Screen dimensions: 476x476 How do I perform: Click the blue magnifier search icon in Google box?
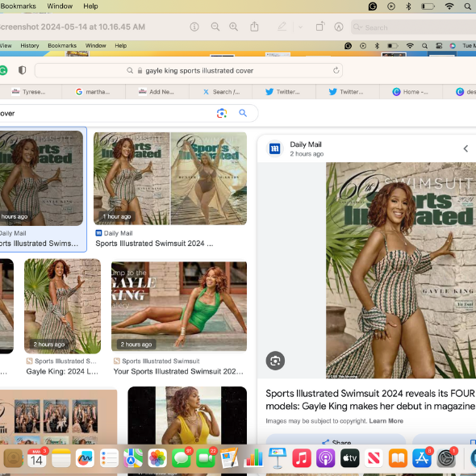(243, 113)
